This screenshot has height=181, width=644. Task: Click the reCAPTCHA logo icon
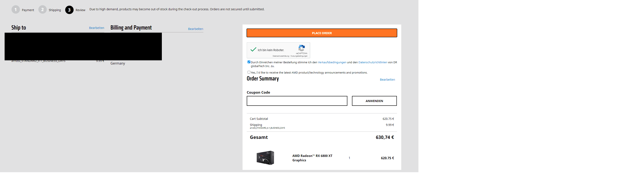click(302, 48)
